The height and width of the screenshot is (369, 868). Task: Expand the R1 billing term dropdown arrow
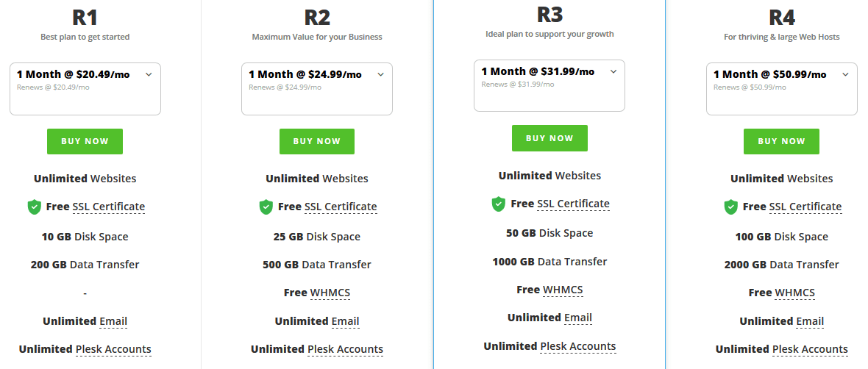(149, 75)
